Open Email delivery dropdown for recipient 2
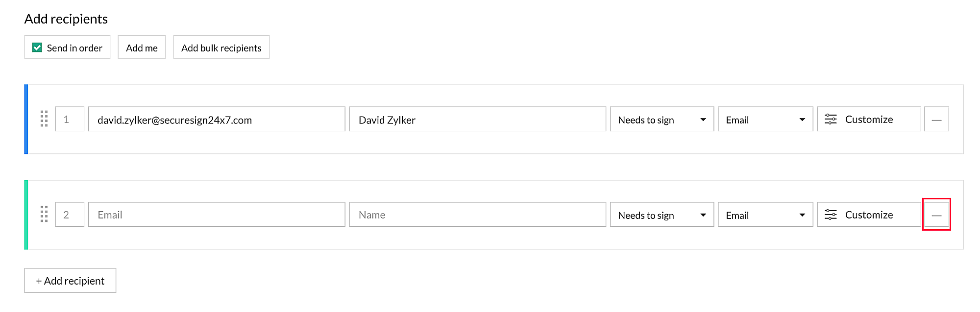The width and height of the screenshot is (980, 312). (x=765, y=215)
